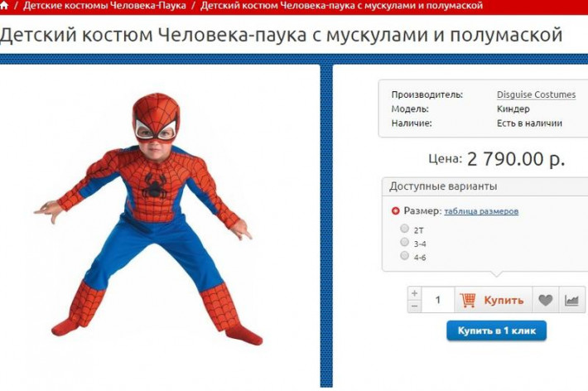Select size 4-6 radio button
The image size is (588, 391).
(404, 255)
